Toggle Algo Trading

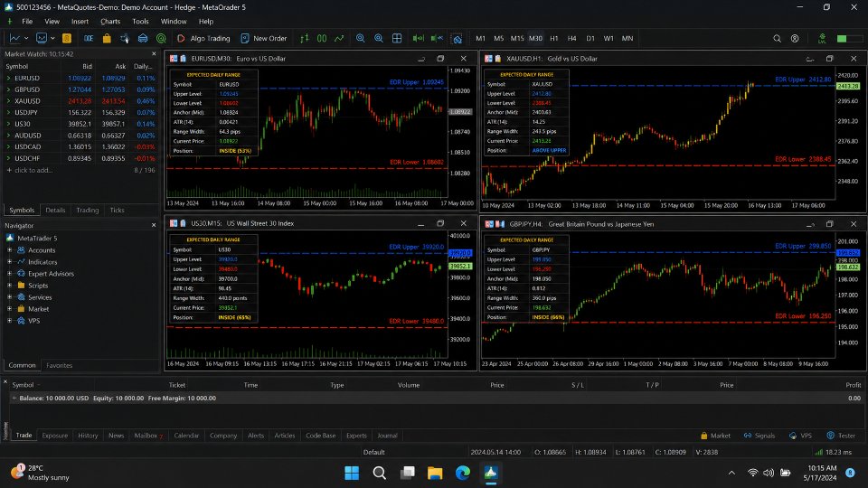click(x=203, y=38)
